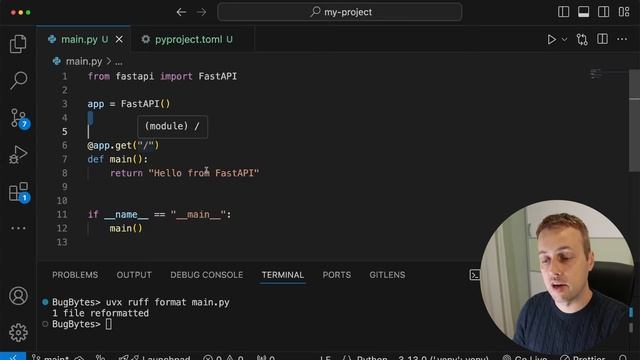Click the @app.get decorator on line 6
Screen dimensions: 640x360
123,145
